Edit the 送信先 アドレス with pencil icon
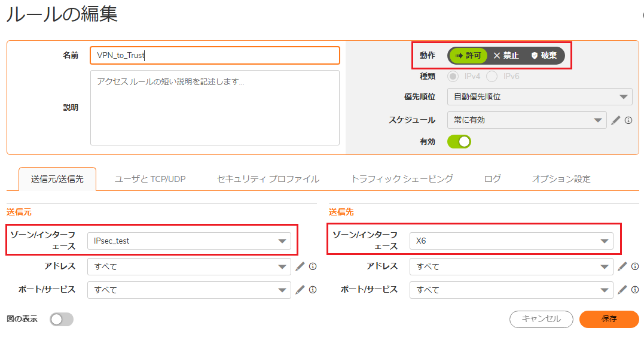The width and height of the screenshot is (644, 337). [x=622, y=266]
